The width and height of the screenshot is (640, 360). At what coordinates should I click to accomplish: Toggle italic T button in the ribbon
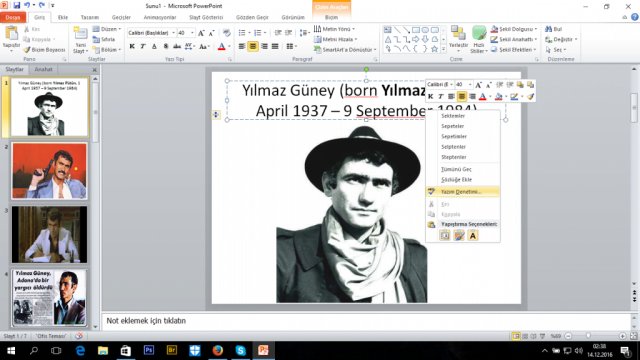[143, 47]
